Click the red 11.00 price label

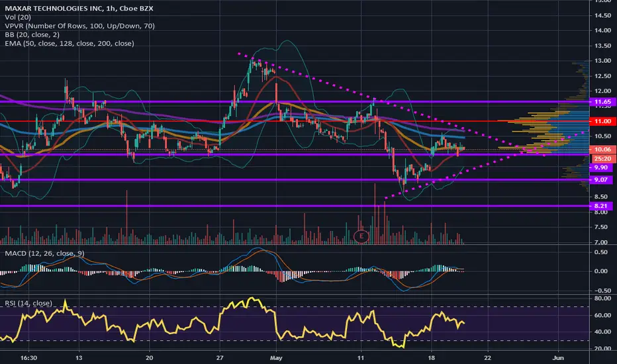(602, 121)
